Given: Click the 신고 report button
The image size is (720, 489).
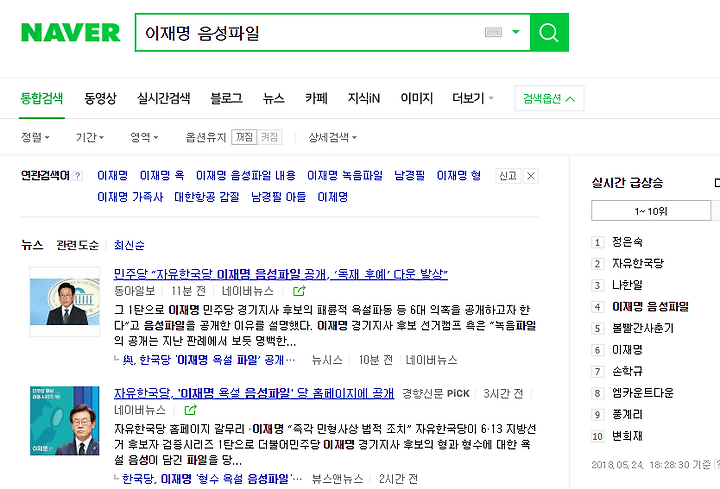Looking at the screenshot, I should pyautogui.click(x=508, y=176).
